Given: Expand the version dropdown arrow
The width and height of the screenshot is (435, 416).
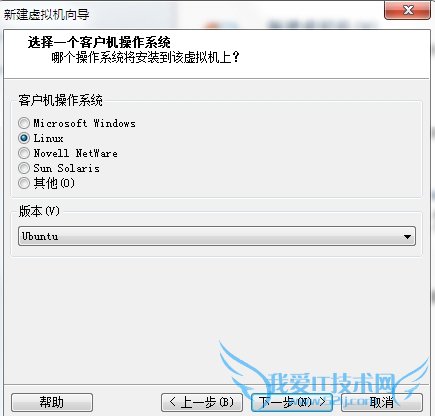Looking at the screenshot, I should click(x=407, y=237).
